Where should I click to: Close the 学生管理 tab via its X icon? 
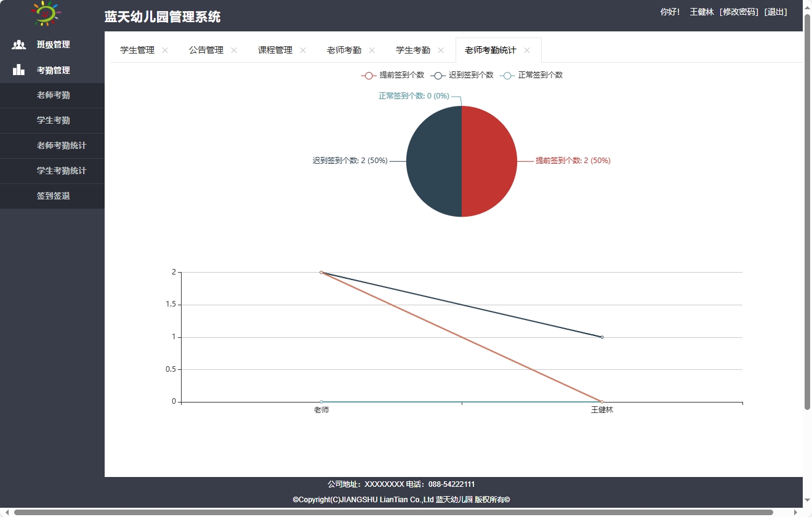(x=164, y=50)
